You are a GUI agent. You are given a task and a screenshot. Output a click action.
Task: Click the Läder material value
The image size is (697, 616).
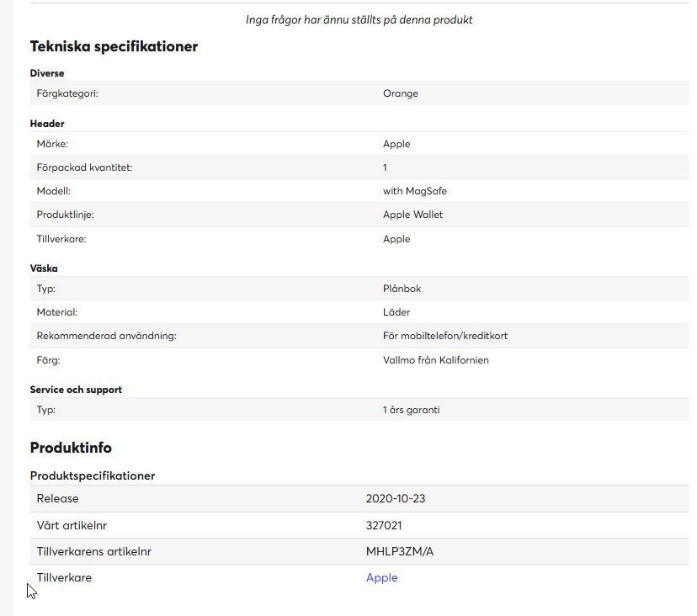[396, 312]
